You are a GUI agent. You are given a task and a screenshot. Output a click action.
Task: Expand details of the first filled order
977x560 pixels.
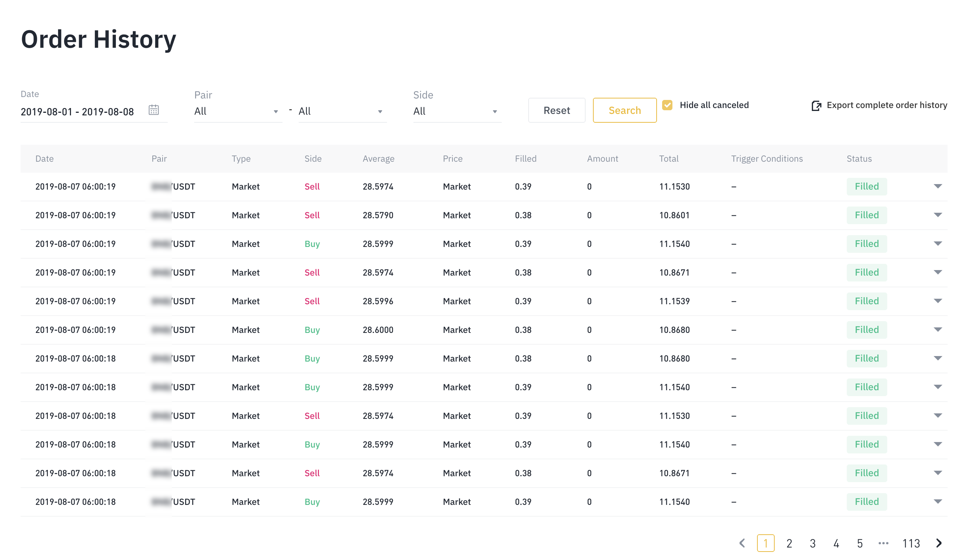coord(938,187)
